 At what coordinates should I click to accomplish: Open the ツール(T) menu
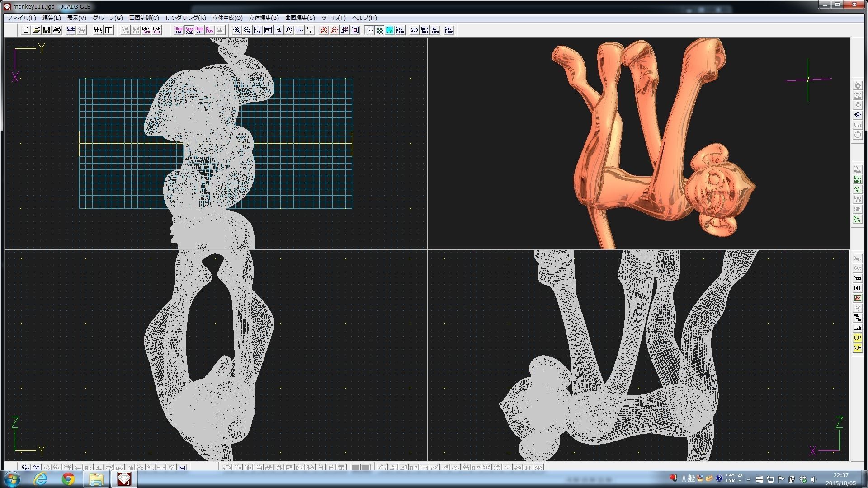[x=334, y=18]
